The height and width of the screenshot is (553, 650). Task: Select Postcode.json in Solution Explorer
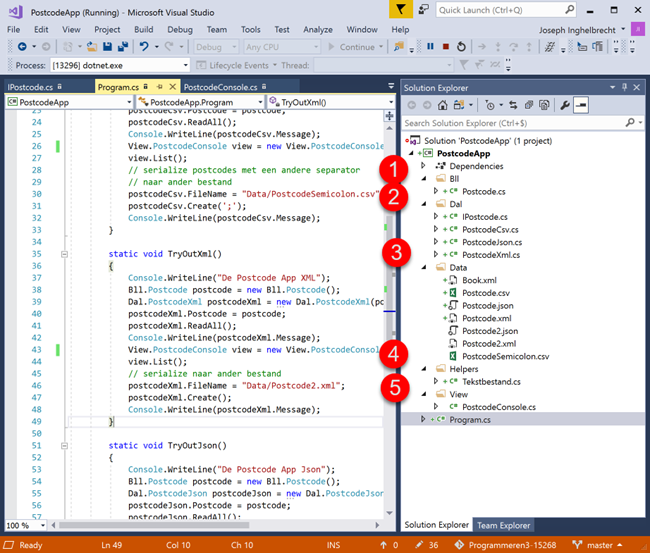488,306
